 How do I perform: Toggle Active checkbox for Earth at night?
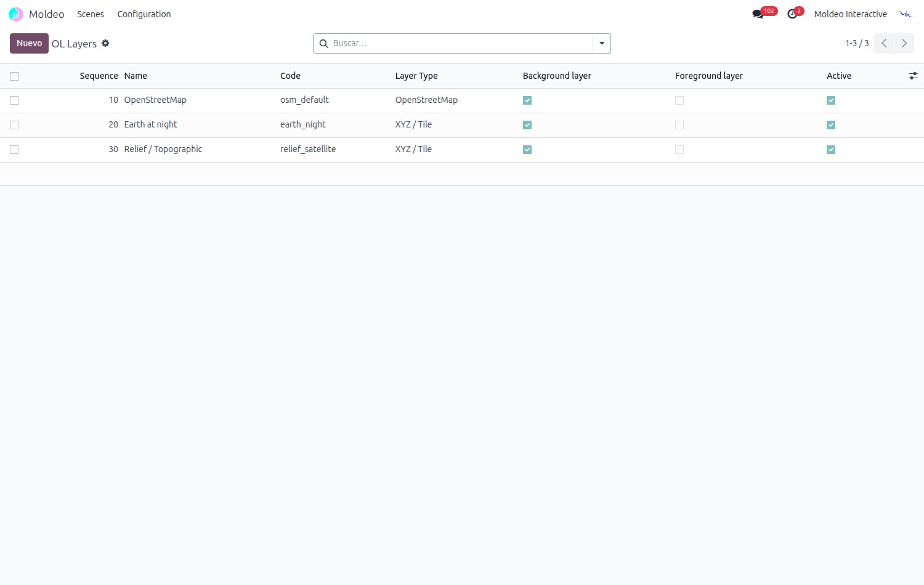click(x=831, y=125)
